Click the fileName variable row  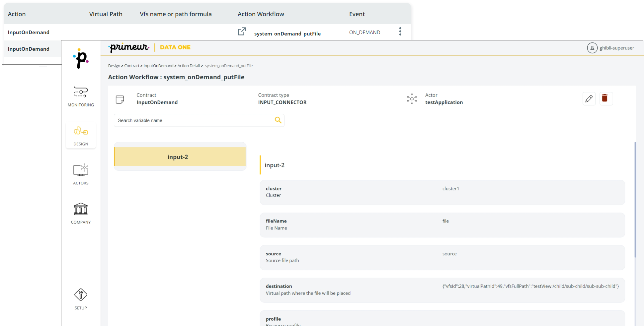pos(442,225)
